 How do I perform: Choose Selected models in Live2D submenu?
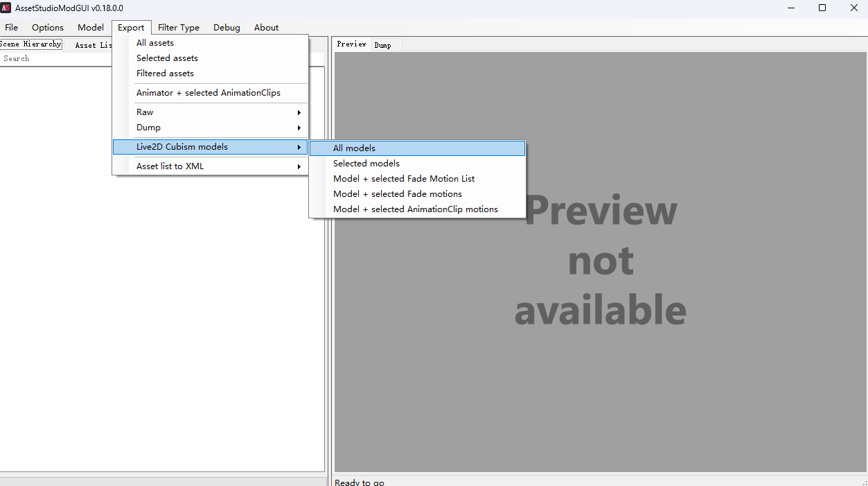[x=366, y=164]
